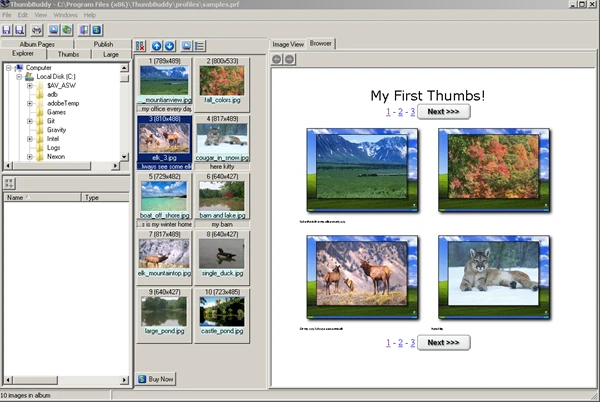Screen dimensions: 600x402
Task: Open page 1 link at the bottom
Action: pos(388,343)
